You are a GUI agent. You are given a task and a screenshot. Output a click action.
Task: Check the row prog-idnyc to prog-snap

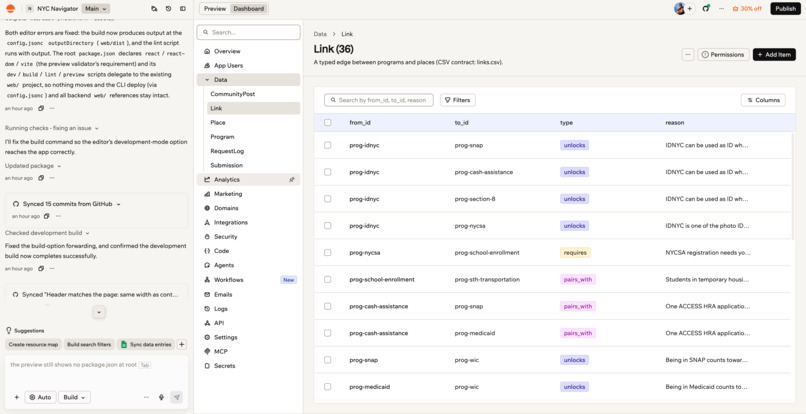tap(327, 145)
